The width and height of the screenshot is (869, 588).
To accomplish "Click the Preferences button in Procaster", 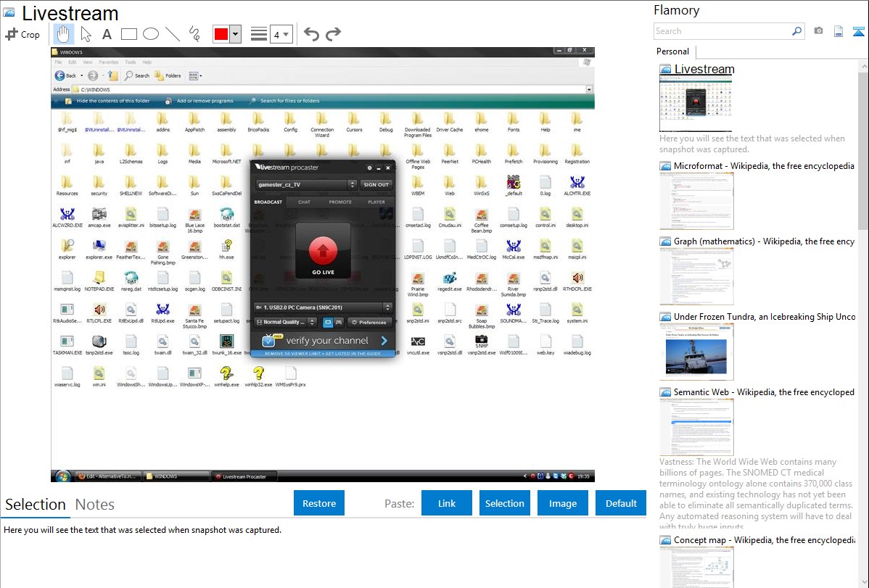I will 370,322.
